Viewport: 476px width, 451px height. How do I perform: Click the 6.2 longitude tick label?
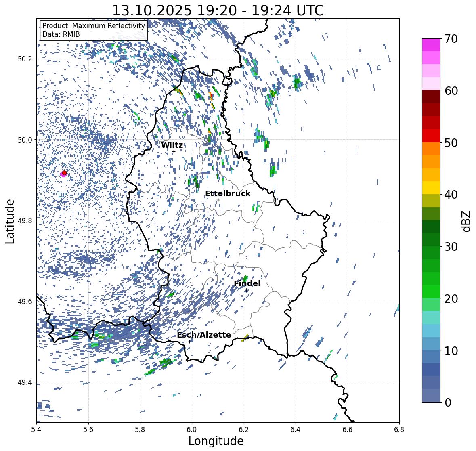tap(244, 430)
